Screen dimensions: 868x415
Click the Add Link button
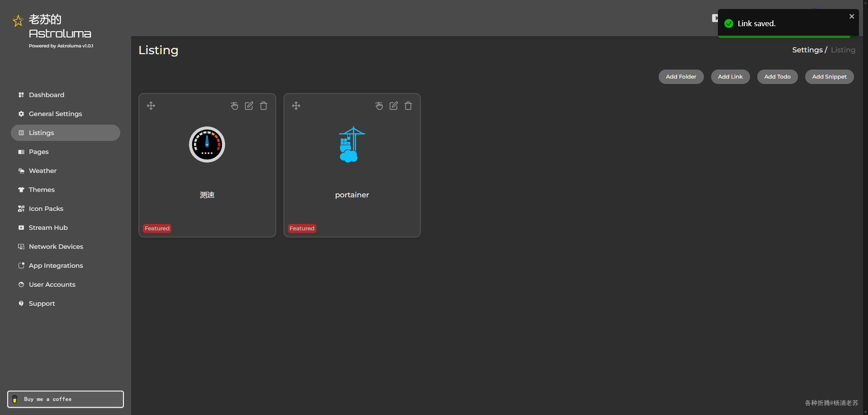tap(730, 77)
